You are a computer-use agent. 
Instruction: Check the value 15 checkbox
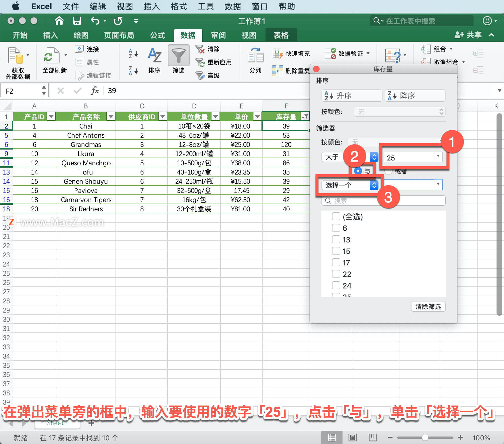[x=336, y=251]
